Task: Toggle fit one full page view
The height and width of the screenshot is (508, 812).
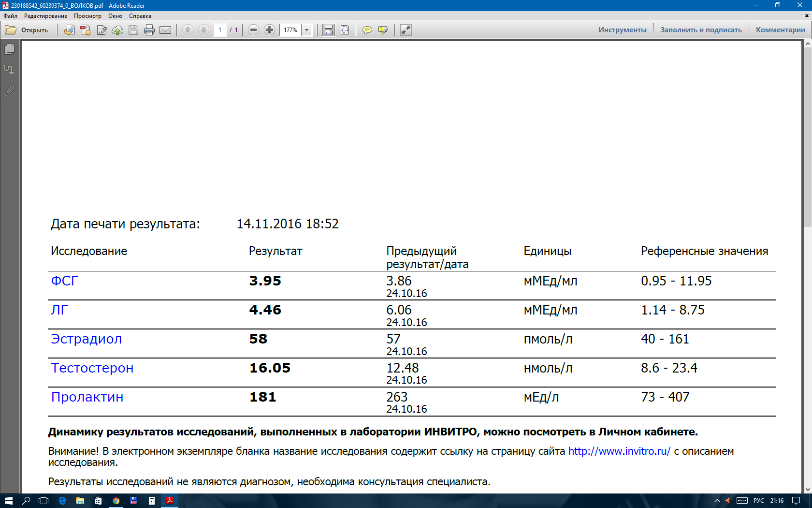Action: (345, 30)
